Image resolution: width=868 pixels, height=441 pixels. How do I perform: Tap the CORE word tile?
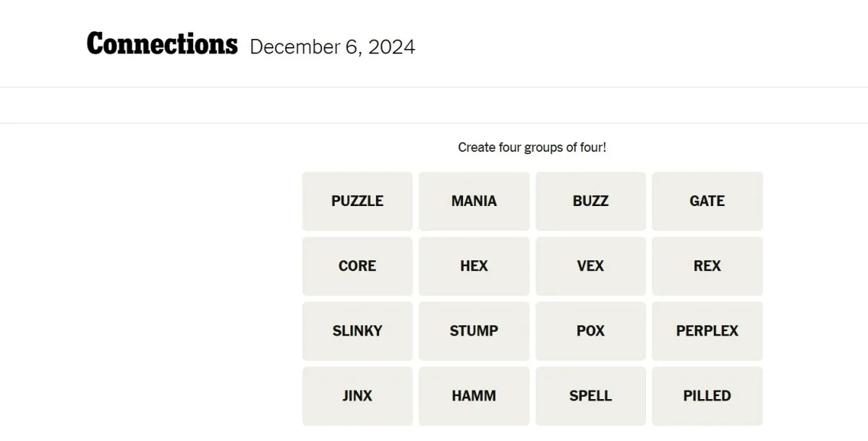(357, 266)
